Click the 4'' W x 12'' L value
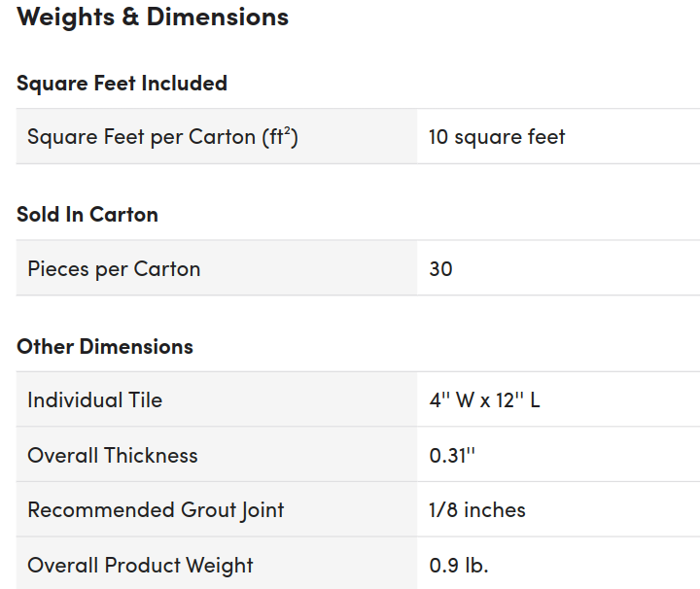Screen dimensions: 700x589 click(x=484, y=400)
